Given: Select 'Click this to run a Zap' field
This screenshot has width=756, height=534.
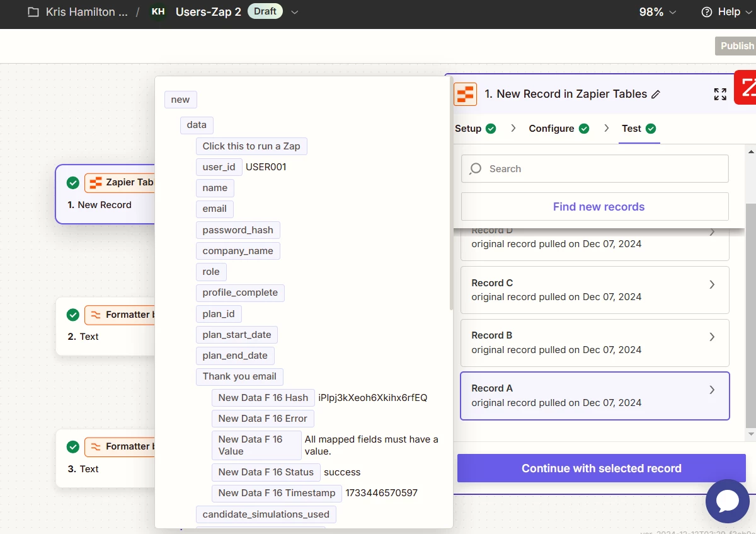Looking at the screenshot, I should (251, 146).
